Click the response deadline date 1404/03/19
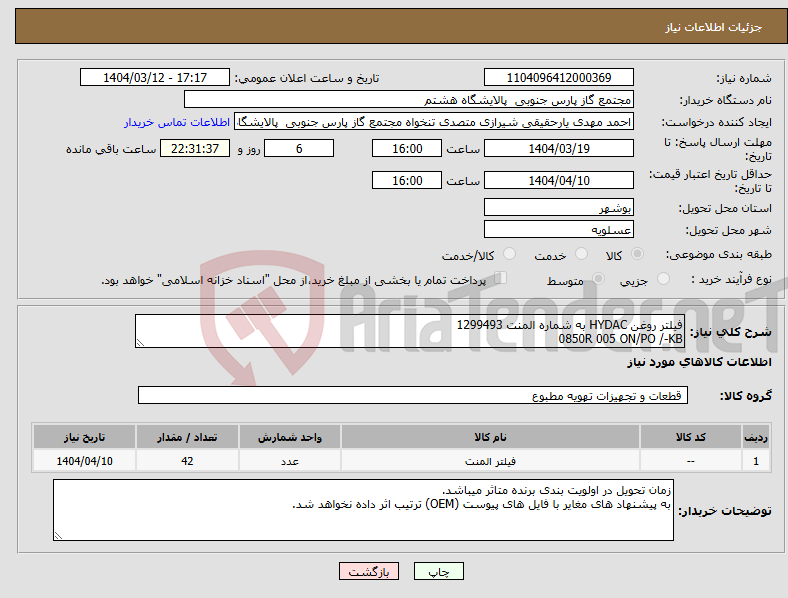Screen dimensions: 788x598 pos(558,148)
